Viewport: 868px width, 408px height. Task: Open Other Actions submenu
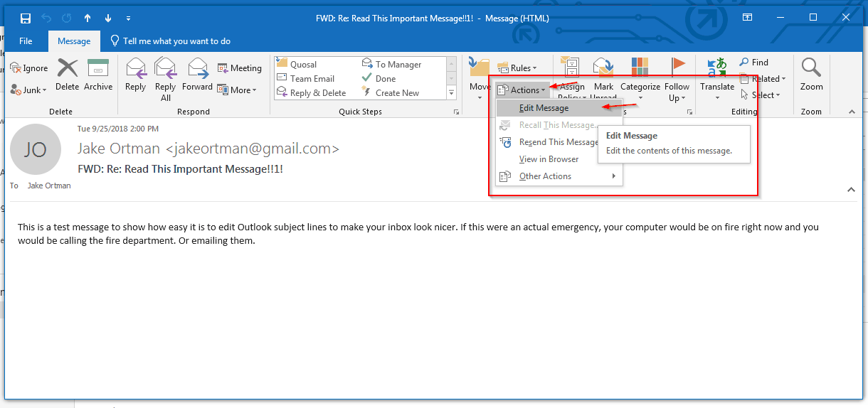pos(559,176)
